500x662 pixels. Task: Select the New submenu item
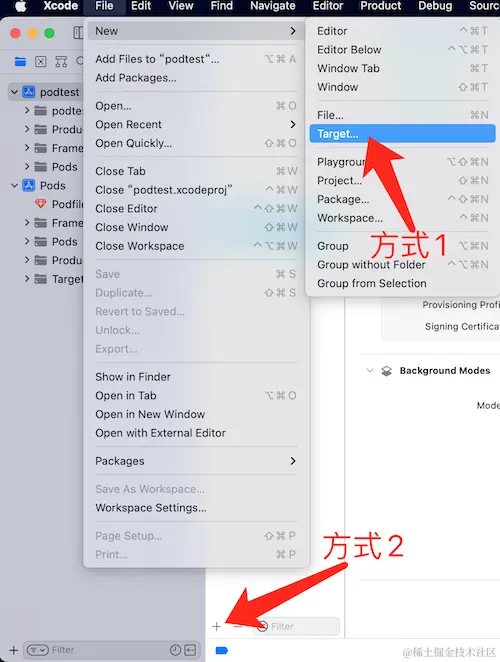(196, 31)
